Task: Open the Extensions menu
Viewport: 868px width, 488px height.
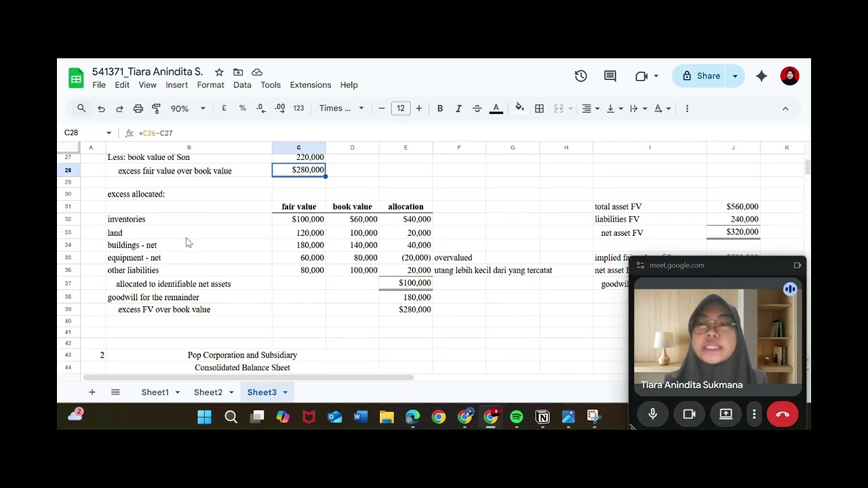Action: coord(311,85)
